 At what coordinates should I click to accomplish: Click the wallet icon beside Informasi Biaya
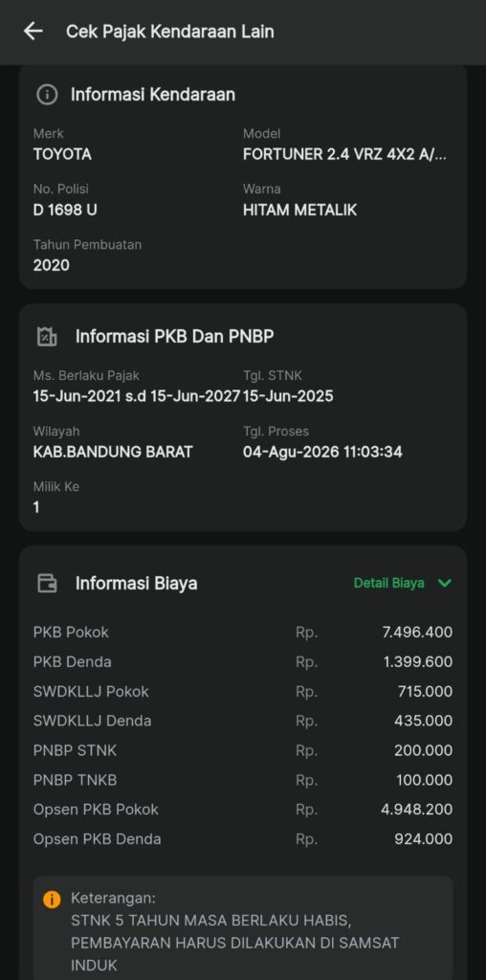coord(47,583)
